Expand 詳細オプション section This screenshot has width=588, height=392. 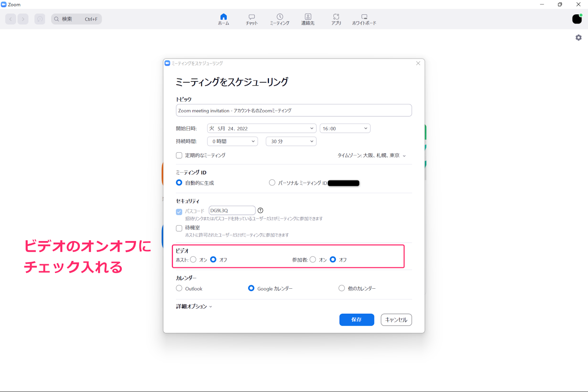pos(194,306)
